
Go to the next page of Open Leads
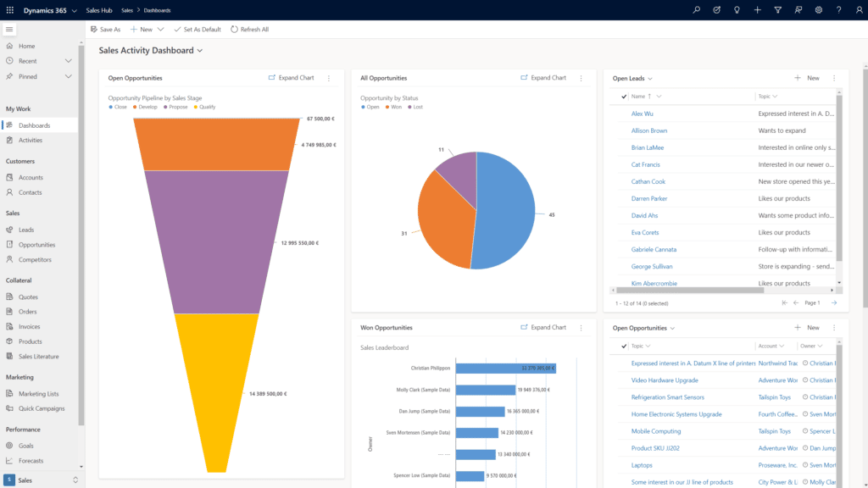point(834,302)
